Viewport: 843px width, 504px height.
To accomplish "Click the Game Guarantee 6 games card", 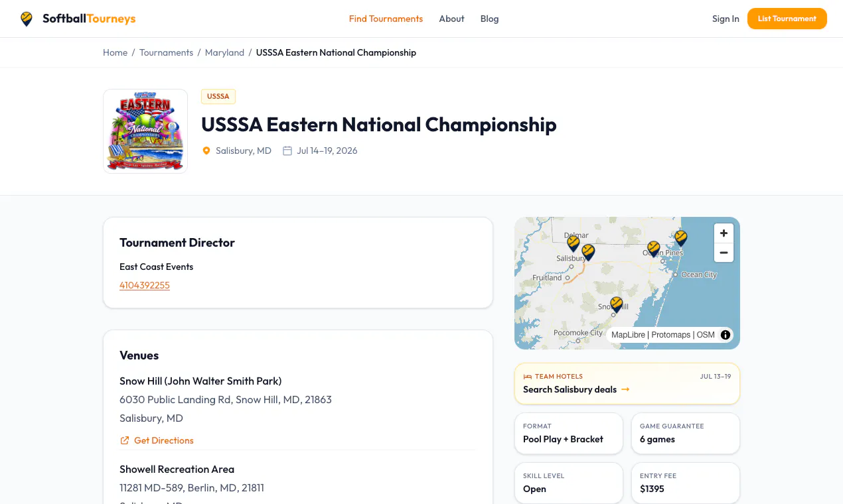I will click(x=686, y=434).
